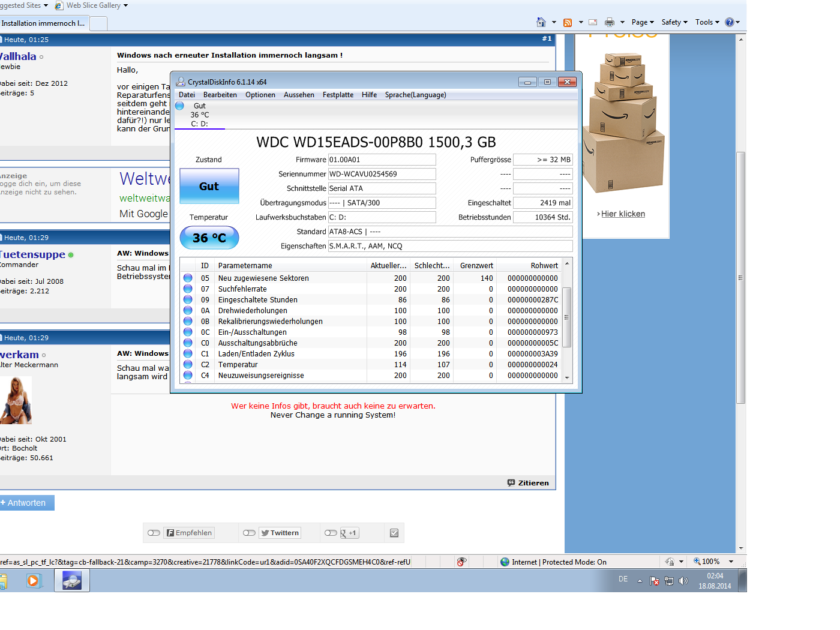Click the Read Mail envelope icon
This screenshot has width=840, height=630.
tap(593, 22)
